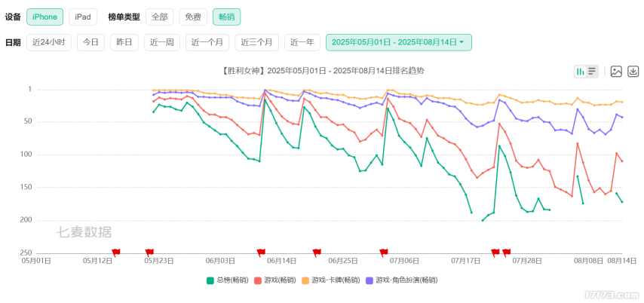Select the iPad device option
The image size is (644, 303).
click(x=82, y=17)
